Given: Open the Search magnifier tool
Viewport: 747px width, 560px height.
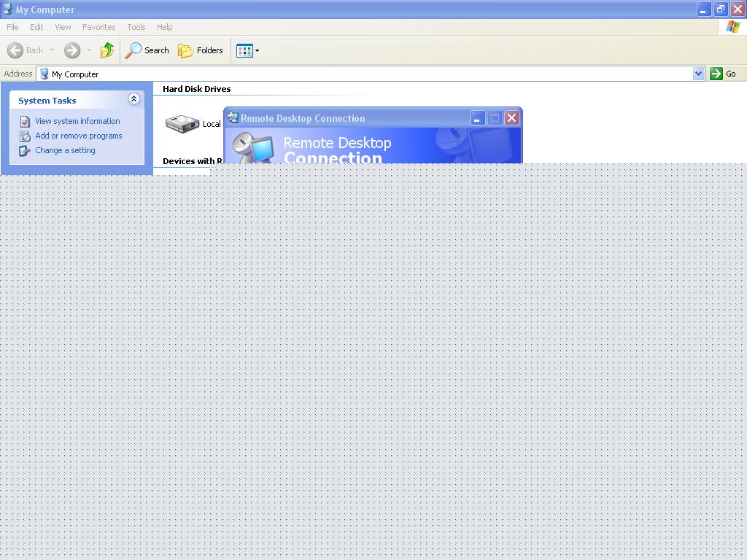Looking at the screenshot, I should [133, 50].
